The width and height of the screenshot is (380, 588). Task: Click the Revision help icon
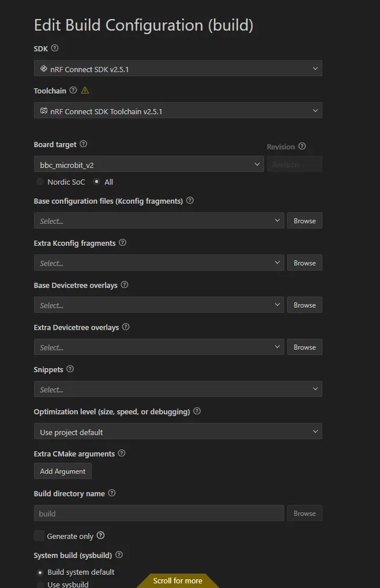[302, 147]
